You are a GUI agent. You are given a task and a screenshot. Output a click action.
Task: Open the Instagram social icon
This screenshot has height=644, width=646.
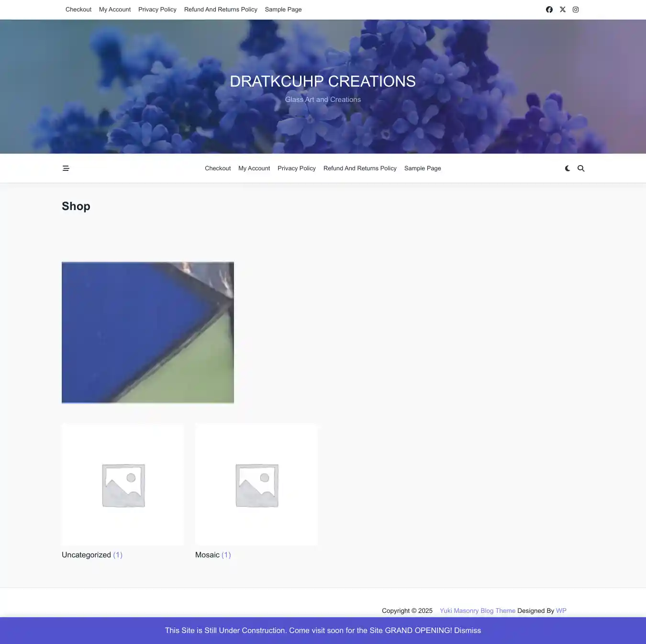(x=576, y=10)
